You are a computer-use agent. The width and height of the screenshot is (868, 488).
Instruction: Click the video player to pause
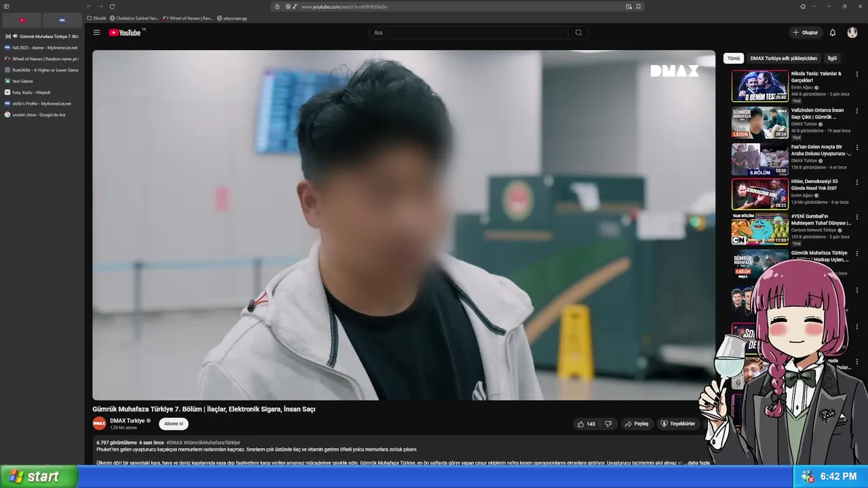(x=403, y=225)
